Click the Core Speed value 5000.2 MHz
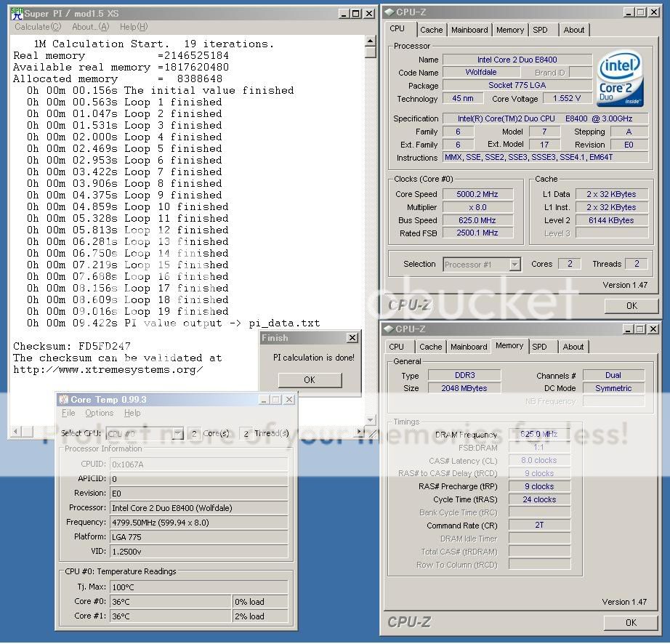This screenshot has height=644, width=670. click(x=477, y=194)
